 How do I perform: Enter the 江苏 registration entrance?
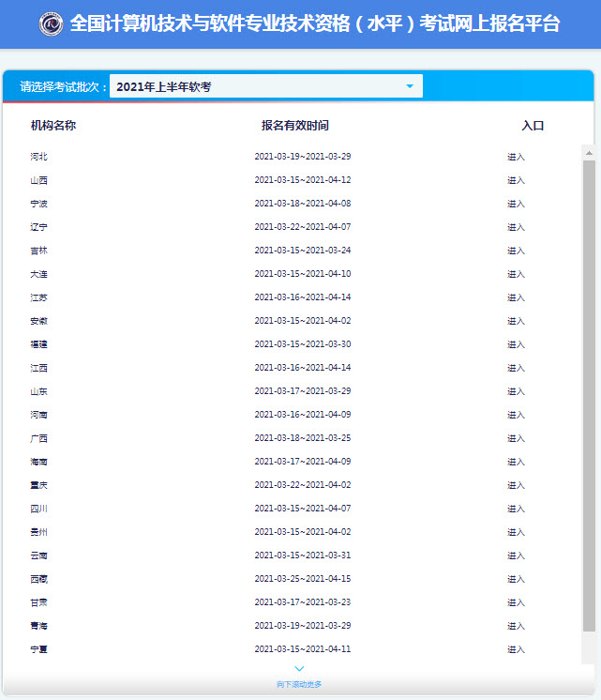[516, 297]
